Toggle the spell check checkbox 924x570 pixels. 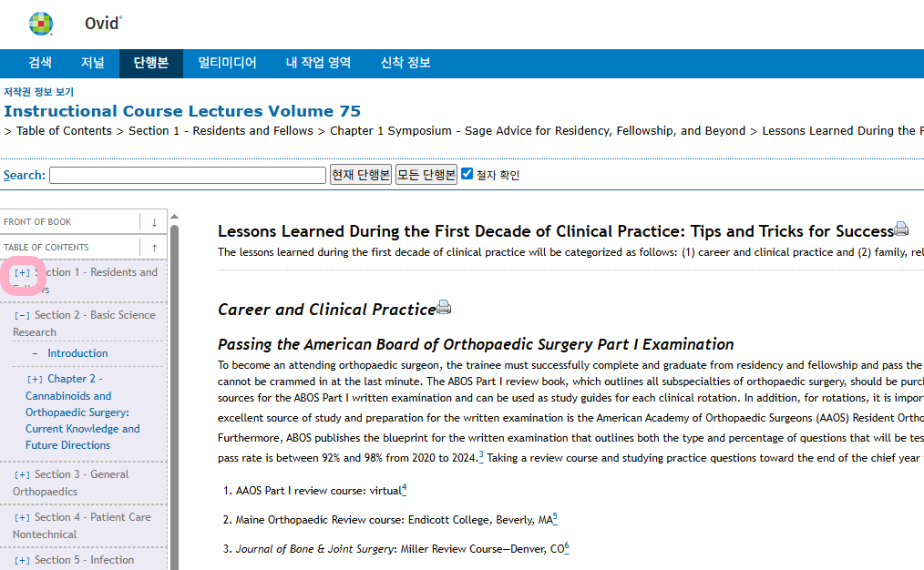(x=467, y=174)
